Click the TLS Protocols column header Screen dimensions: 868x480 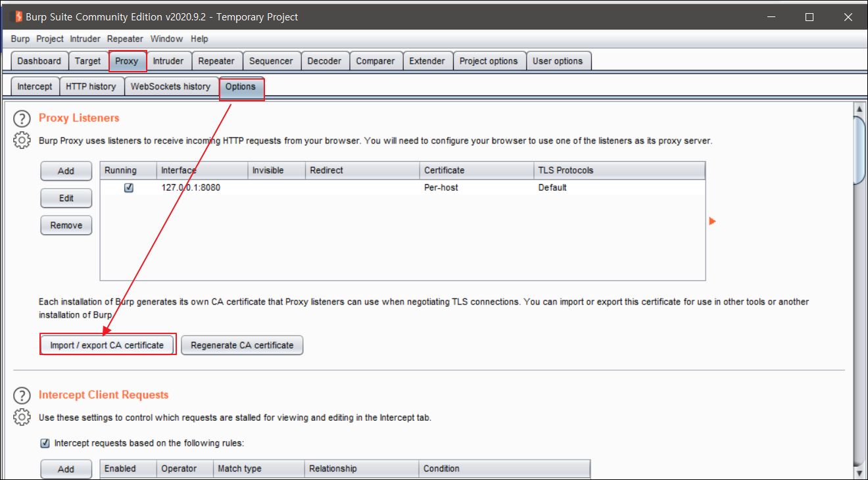tap(619, 170)
